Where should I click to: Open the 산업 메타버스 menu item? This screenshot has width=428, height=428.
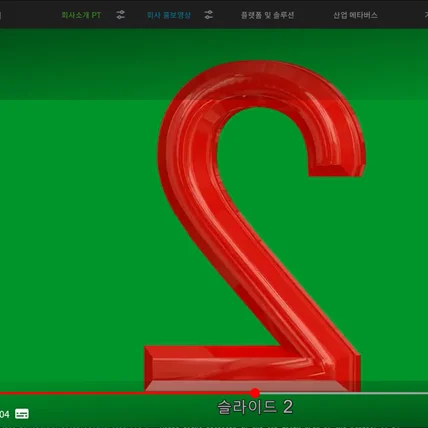[x=355, y=15]
